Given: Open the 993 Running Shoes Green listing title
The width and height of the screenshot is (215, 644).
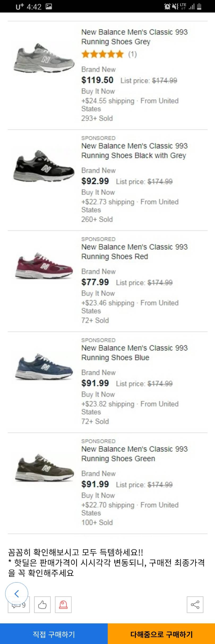Looking at the screenshot, I should (x=134, y=454).
